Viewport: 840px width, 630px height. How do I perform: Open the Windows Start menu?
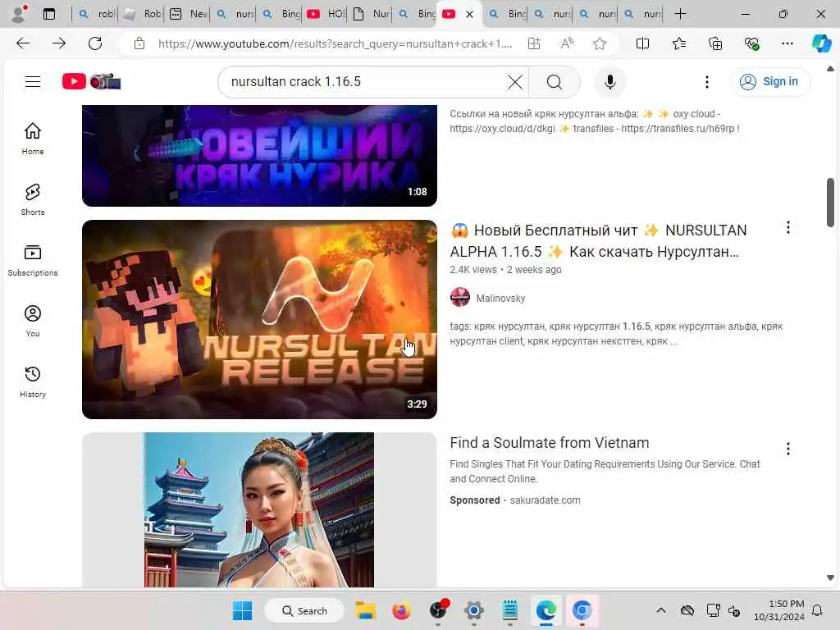pyautogui.click(x=242, y=610)
